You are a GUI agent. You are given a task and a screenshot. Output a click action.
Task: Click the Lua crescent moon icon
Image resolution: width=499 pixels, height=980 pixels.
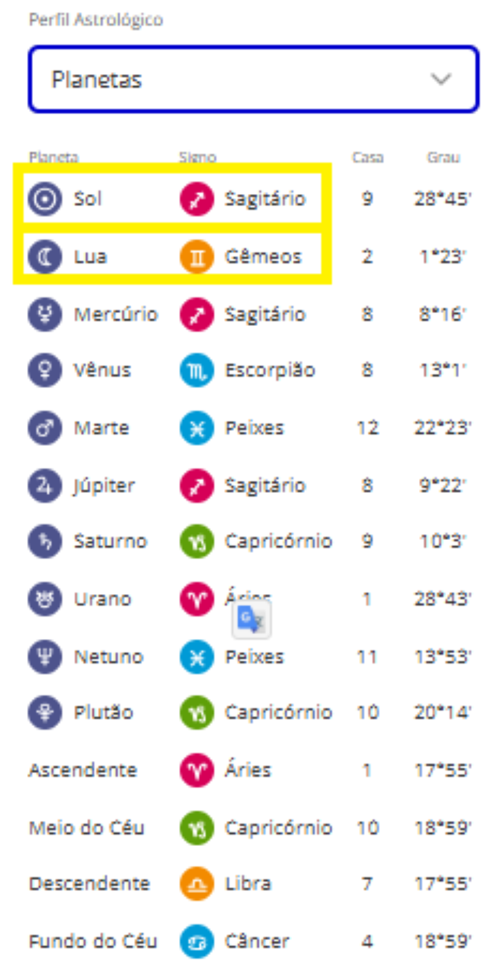tap(44, 256)
